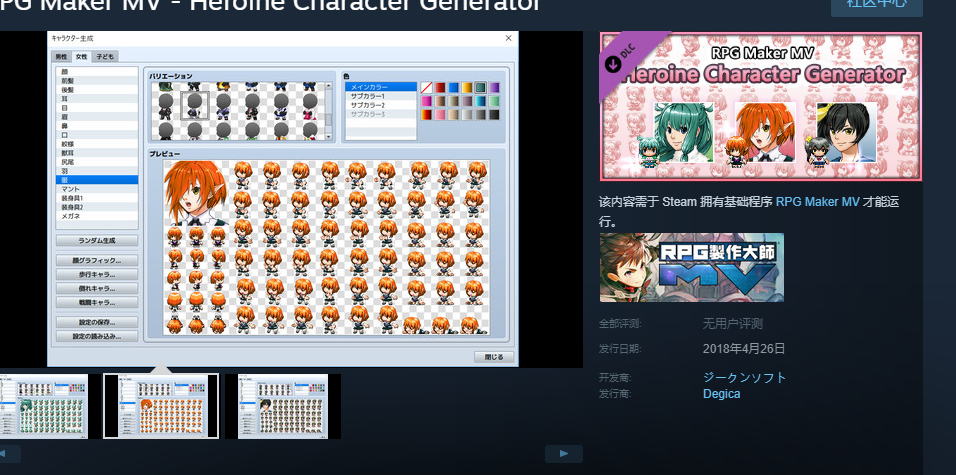Viewport: 956px width, 475px height.
Task: Pick the orange-red gradient color swatch
Action: click(426, 115)
